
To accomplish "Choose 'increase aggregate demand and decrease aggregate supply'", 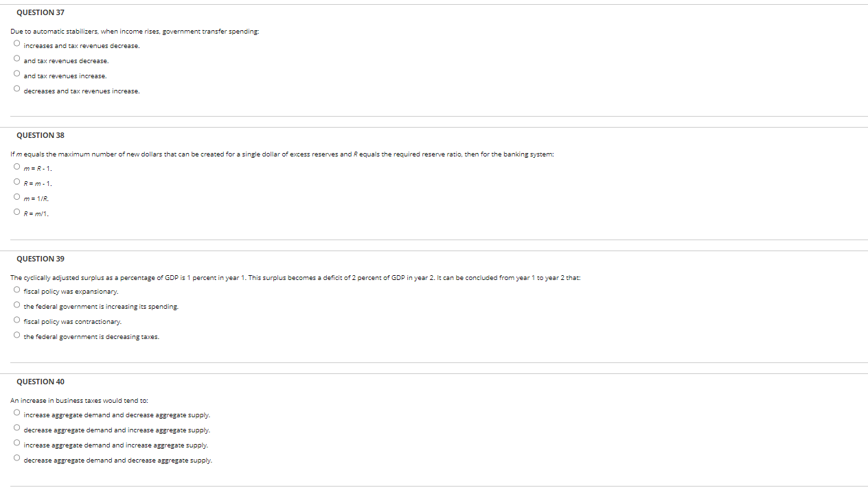I will coord(16,413).
